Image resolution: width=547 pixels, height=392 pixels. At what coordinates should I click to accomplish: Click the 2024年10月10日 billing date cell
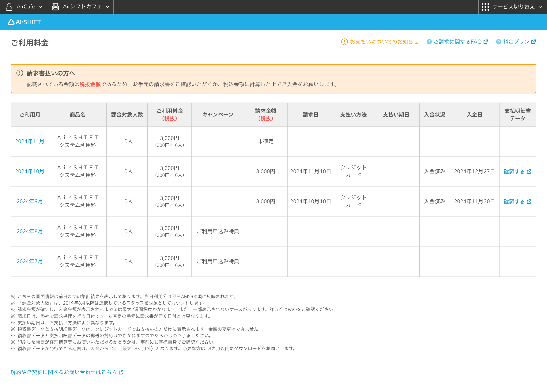click(311, 202)
